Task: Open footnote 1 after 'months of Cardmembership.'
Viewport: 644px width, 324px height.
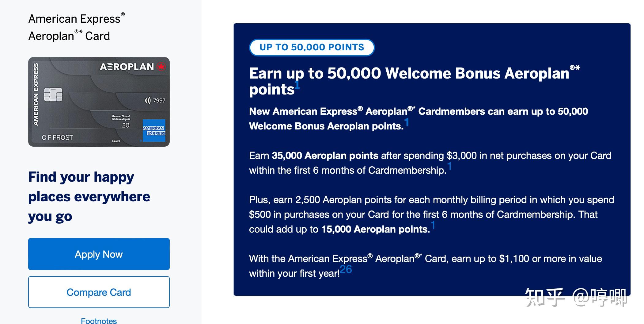Action: (449, 166)
